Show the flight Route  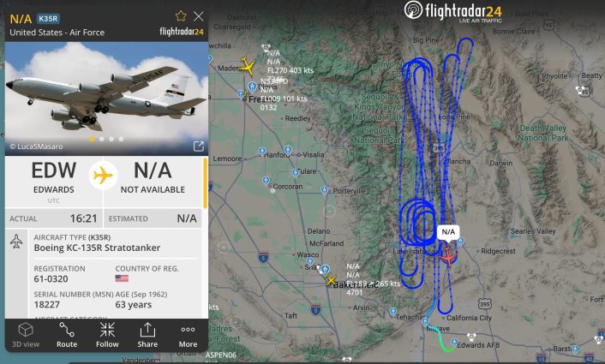[x=67, y=335]
